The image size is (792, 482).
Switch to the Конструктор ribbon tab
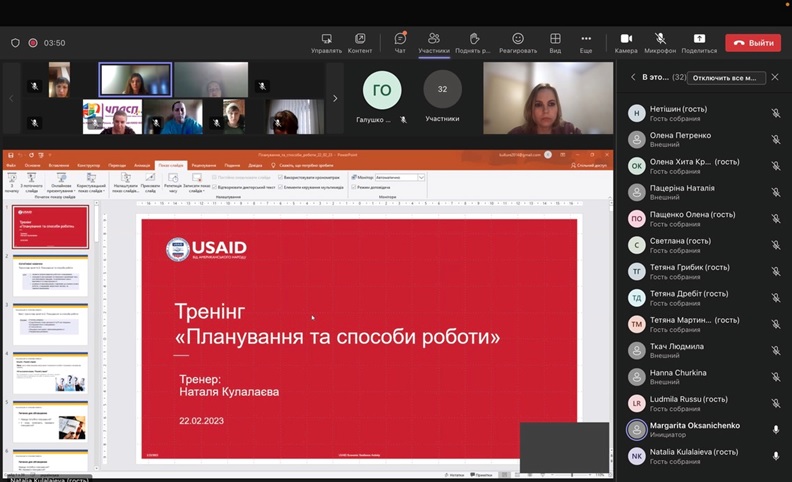tap(88, 165)
